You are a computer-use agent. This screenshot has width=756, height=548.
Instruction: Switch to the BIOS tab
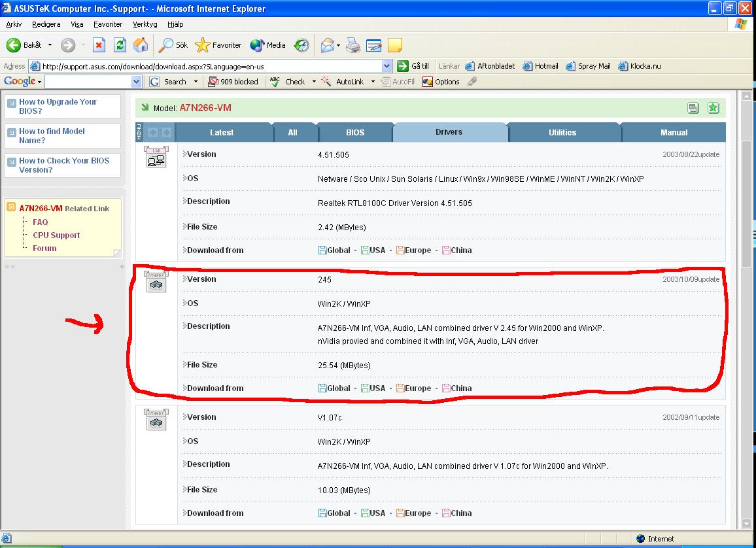pos(355,133)
